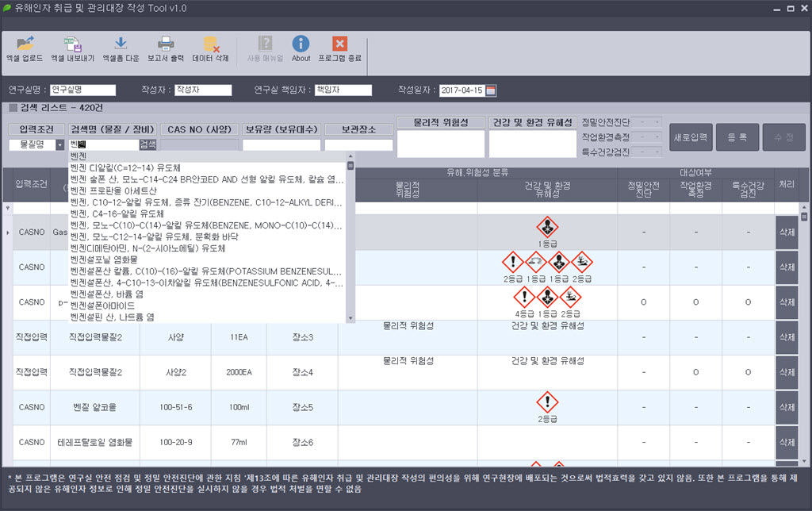The width and height of the screenshot is (812, 511).
Task: Click suggestion list scrollbar up arrow
Action: pyautogui.click(x=350, y=156)
